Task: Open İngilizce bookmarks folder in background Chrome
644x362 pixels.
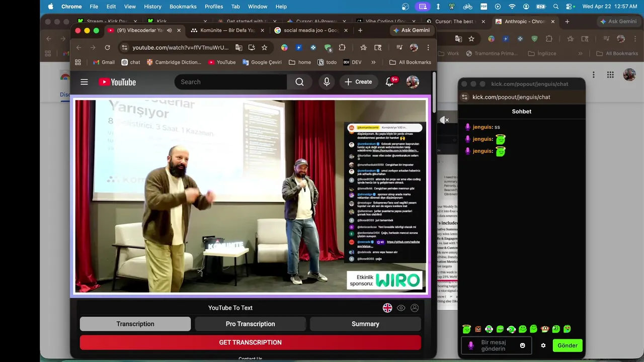Action: coord(542,53)
